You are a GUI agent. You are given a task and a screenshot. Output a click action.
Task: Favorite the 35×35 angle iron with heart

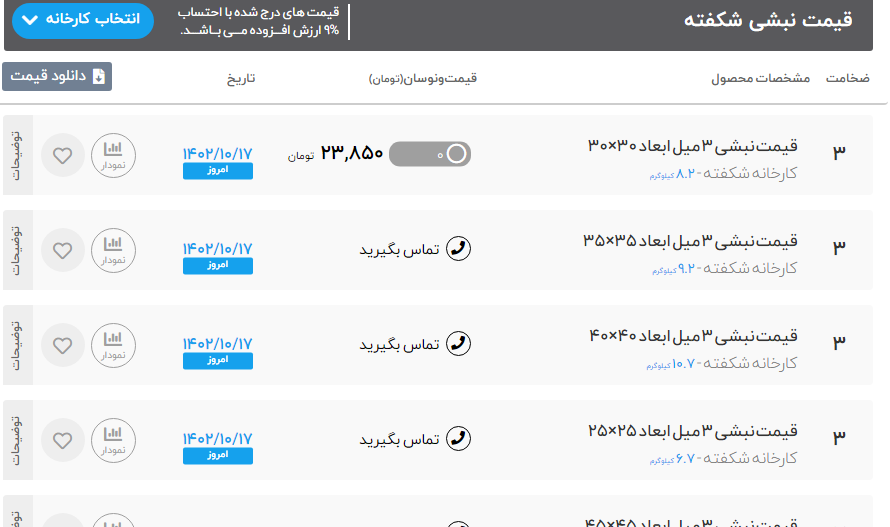pos(63,250)
